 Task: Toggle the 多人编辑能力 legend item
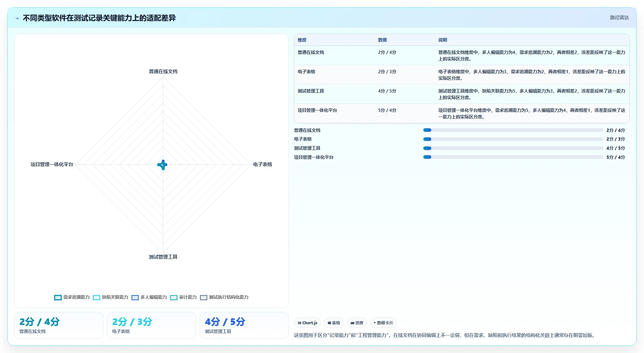pyautogui.click(x=149, y=297)
